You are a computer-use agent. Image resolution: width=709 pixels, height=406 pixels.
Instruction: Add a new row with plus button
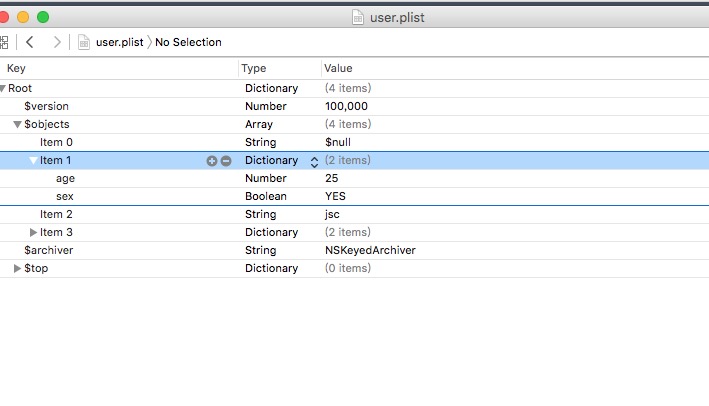coord(211,161)
